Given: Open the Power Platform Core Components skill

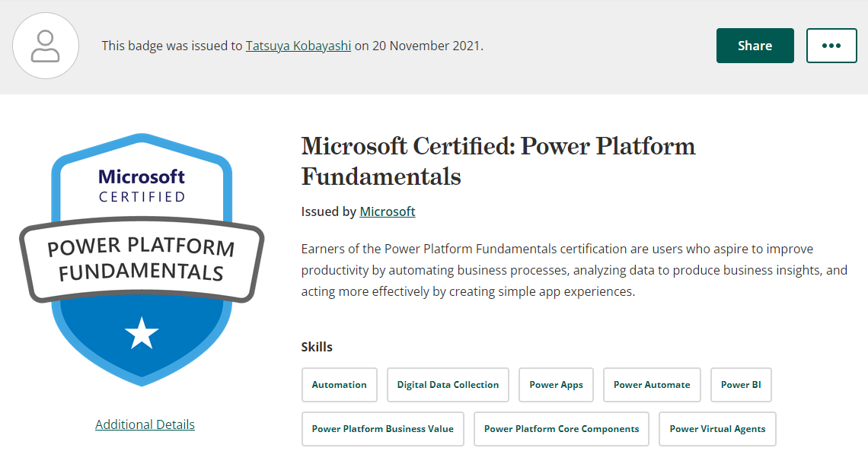Looking at the screenshot, I should pyautogui.click(x=561, y=429).
